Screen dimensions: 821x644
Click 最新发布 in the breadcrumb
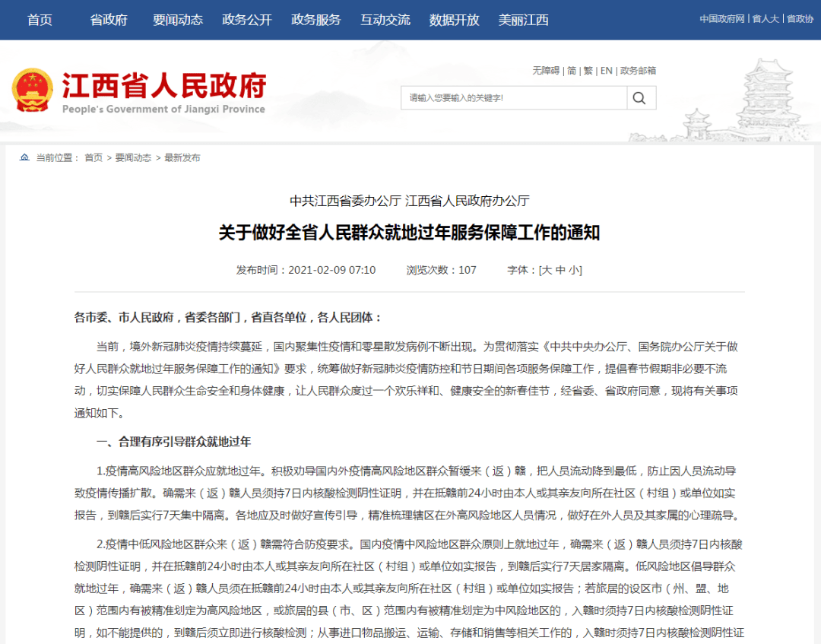(x=182, y=157)
